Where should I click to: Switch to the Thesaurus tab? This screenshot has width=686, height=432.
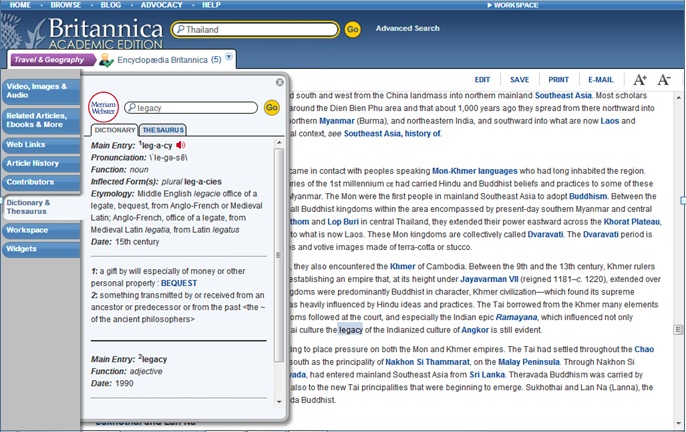click(x=163, y=130)
